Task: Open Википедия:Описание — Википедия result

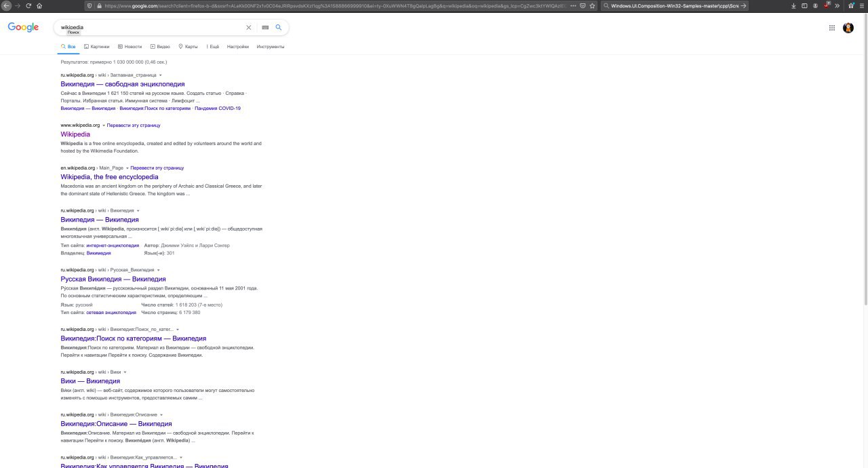Action: coord(116,424)
